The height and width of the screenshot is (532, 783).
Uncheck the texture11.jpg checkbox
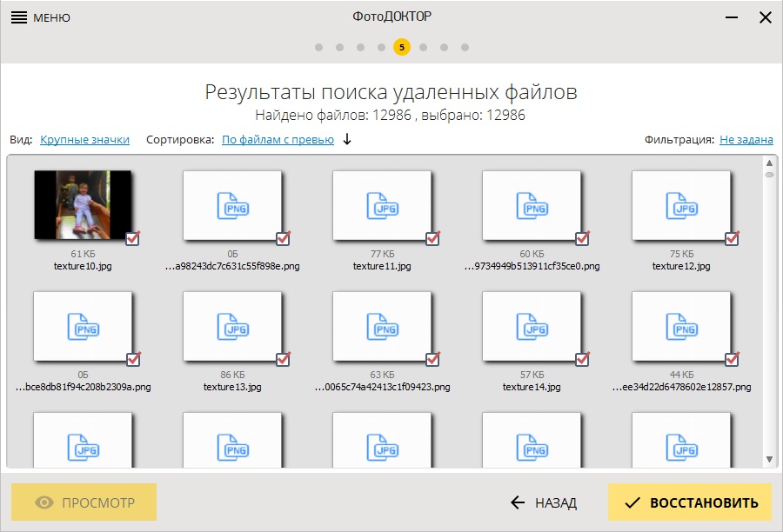coord(433,239)
